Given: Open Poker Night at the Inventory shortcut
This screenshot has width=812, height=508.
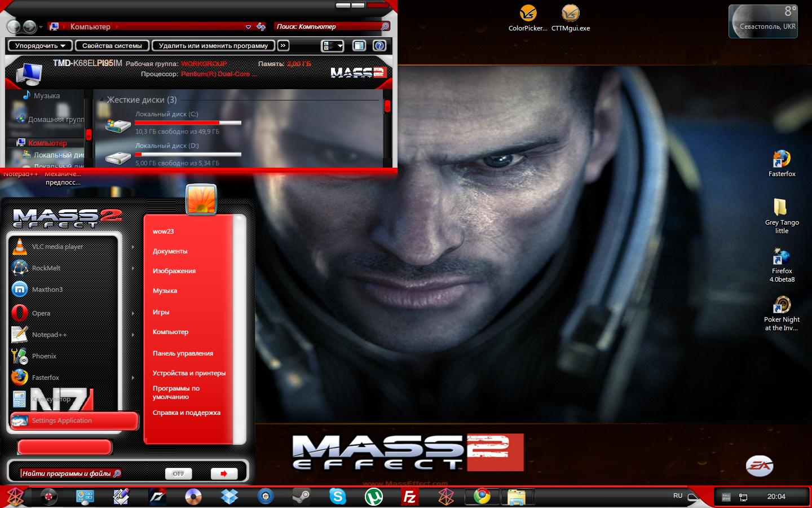Looking at the screenshot, I should (782, 313).
